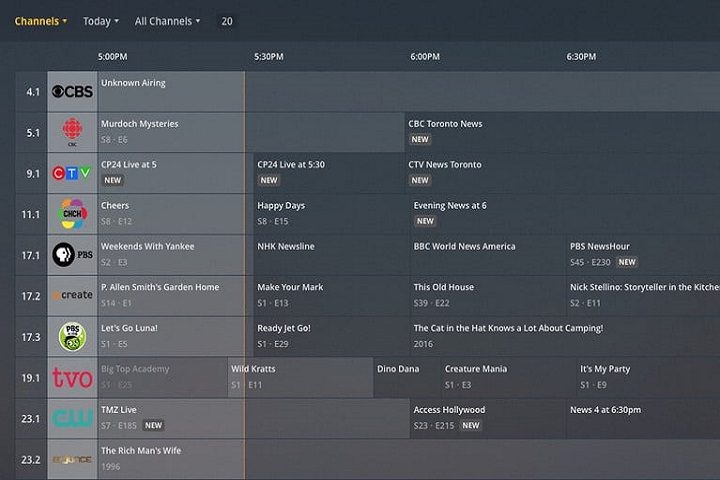Select the PBS channel logo
Viewport: 720px width, 480px height.
(72, 255)
